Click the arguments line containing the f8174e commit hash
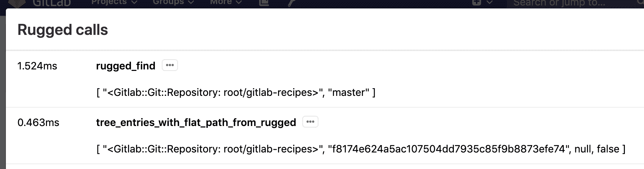This screenshot has height=169, width=644. [360, 149]
